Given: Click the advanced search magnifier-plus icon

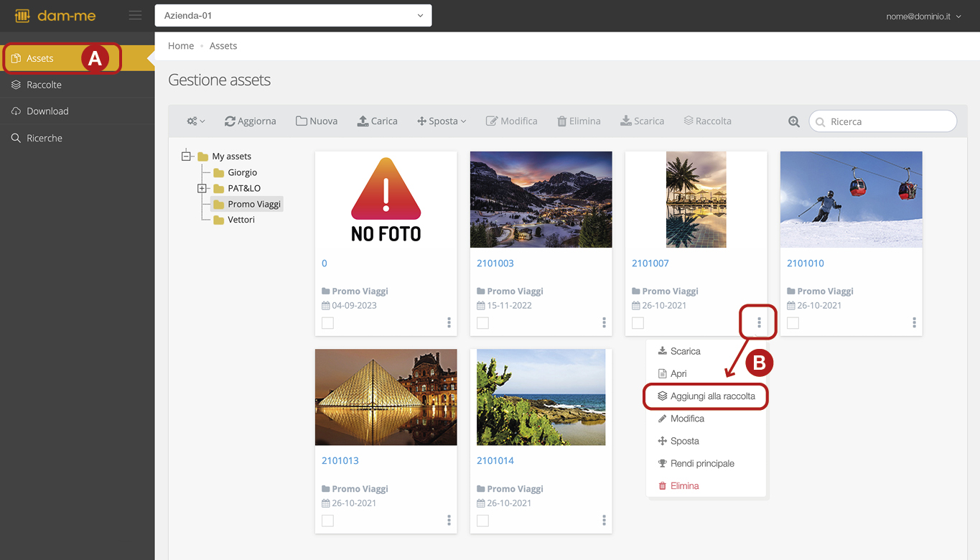Looking at the screenshot, I should coord(794,122).
